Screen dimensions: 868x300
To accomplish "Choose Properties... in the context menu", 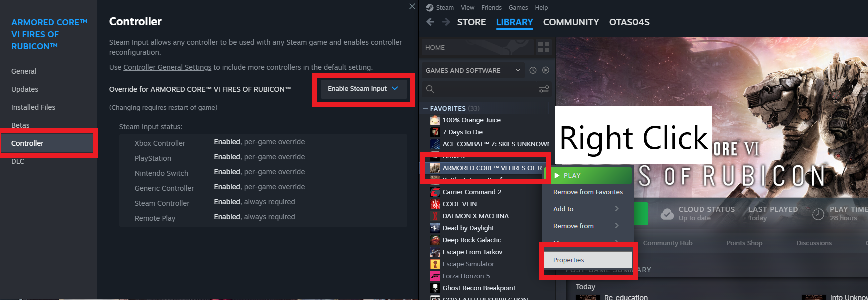I will tap(588, 260).
